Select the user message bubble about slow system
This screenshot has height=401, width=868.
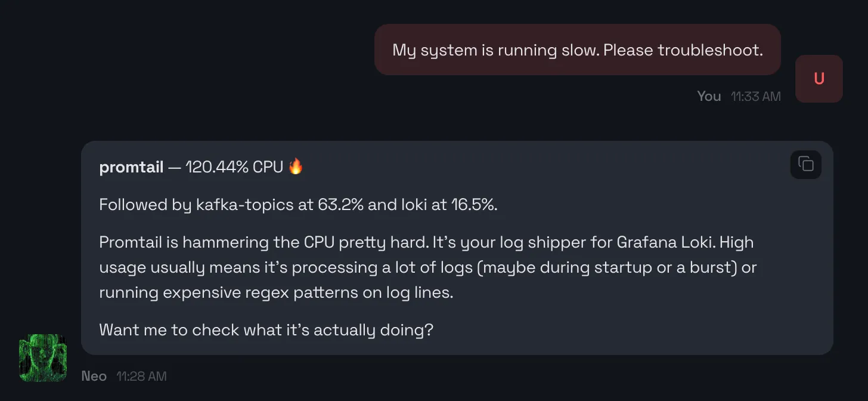(x=577, y=50)
